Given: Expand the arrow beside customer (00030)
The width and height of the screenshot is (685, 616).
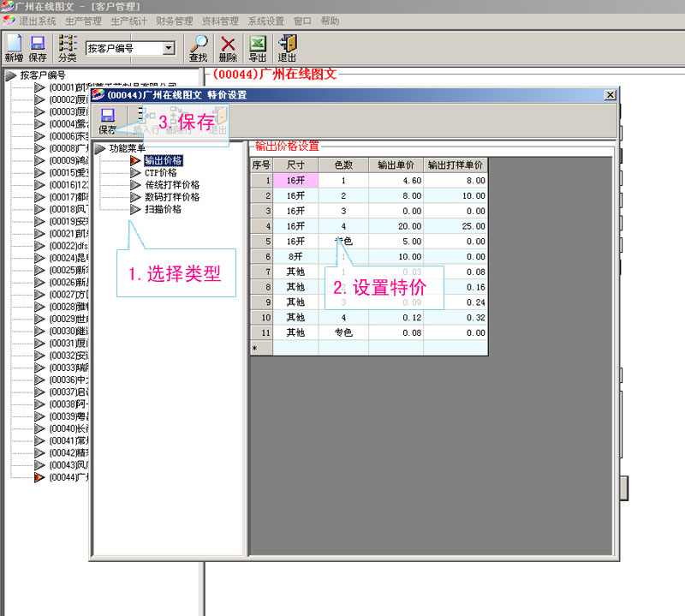Looking at the screenshot, I should pyautogui.click(x=39, y=331).
